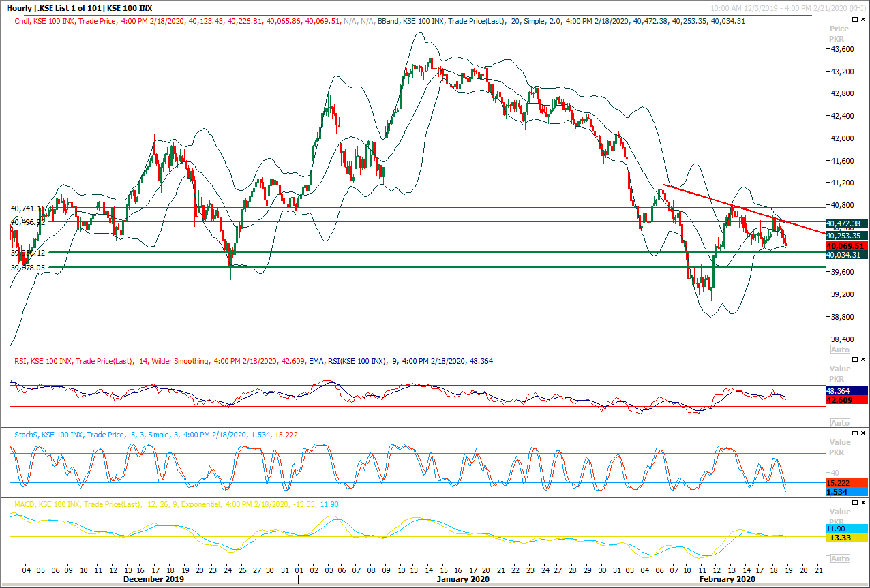Toggle Auto scaling below the main price panel
The image size is (870, 588).
[839, 349]
